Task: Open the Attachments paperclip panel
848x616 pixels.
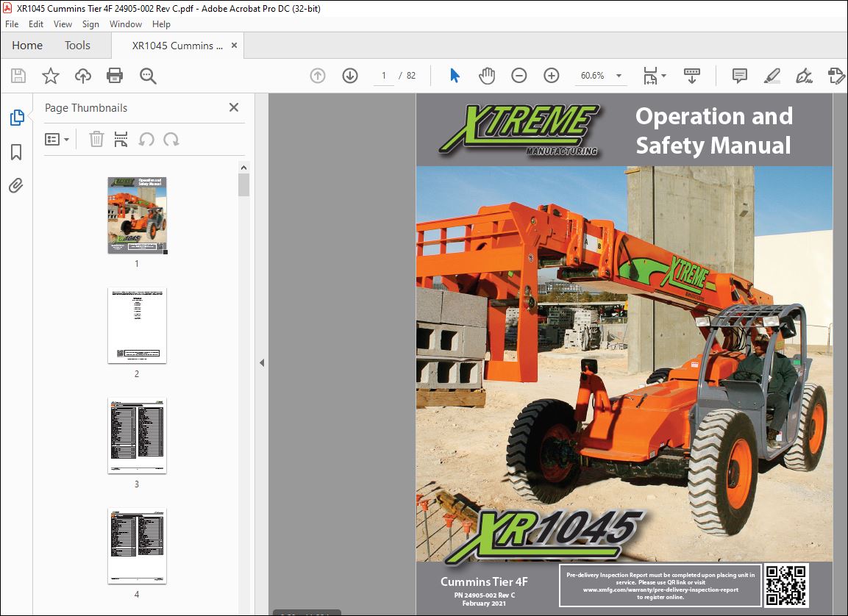Action: 16,186
